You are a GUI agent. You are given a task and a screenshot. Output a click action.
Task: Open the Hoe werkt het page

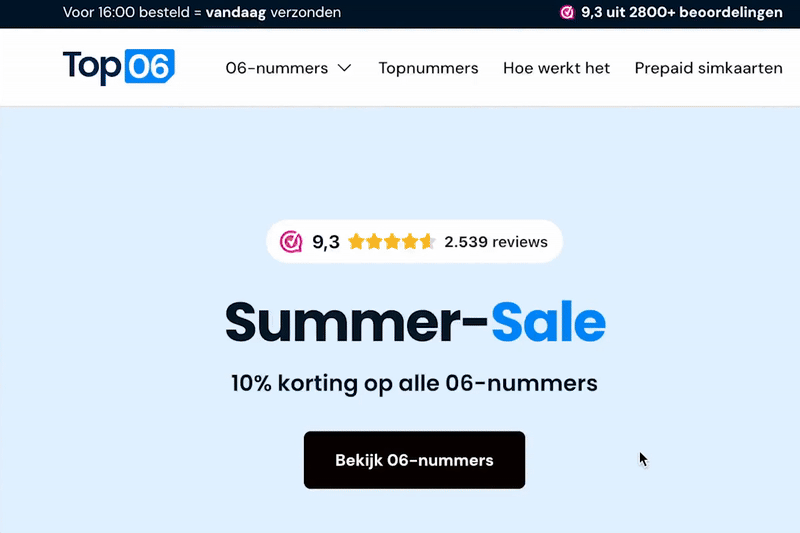(556, 68)
